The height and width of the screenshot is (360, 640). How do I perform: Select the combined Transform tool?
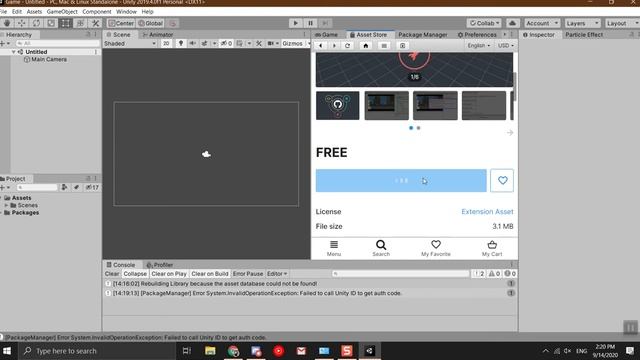pos(80,23)
